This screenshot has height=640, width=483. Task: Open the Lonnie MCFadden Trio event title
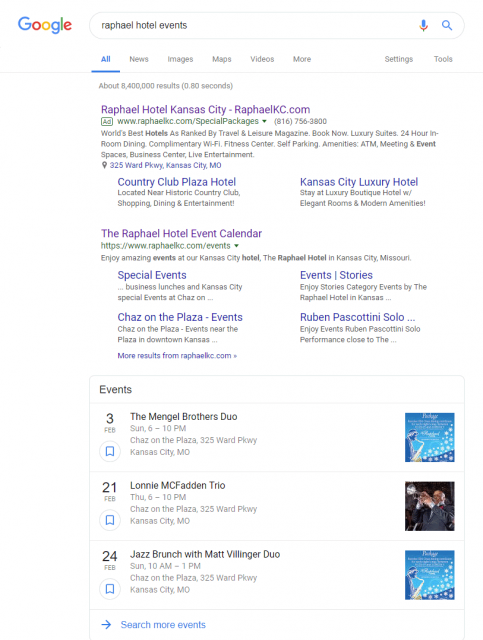[178, 485]
